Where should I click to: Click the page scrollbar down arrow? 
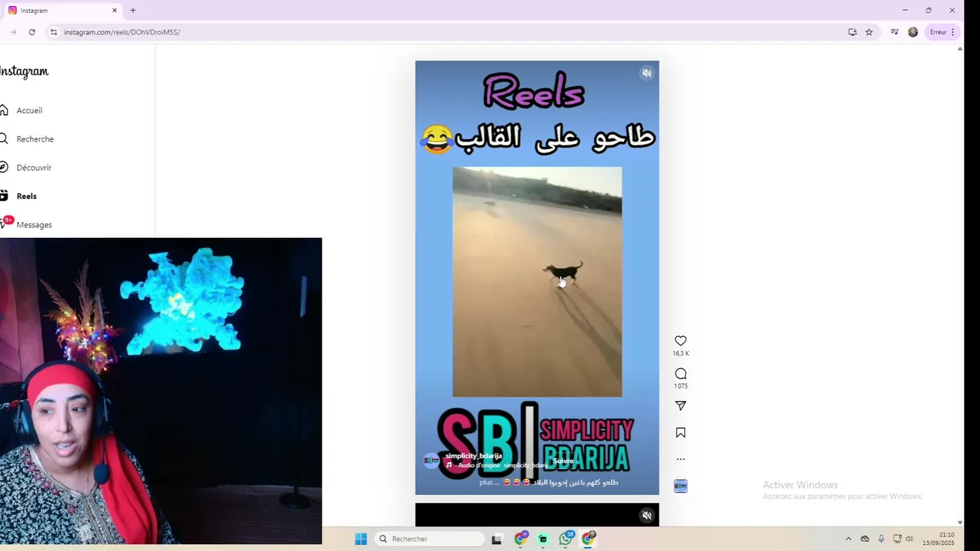pos(960,522)
